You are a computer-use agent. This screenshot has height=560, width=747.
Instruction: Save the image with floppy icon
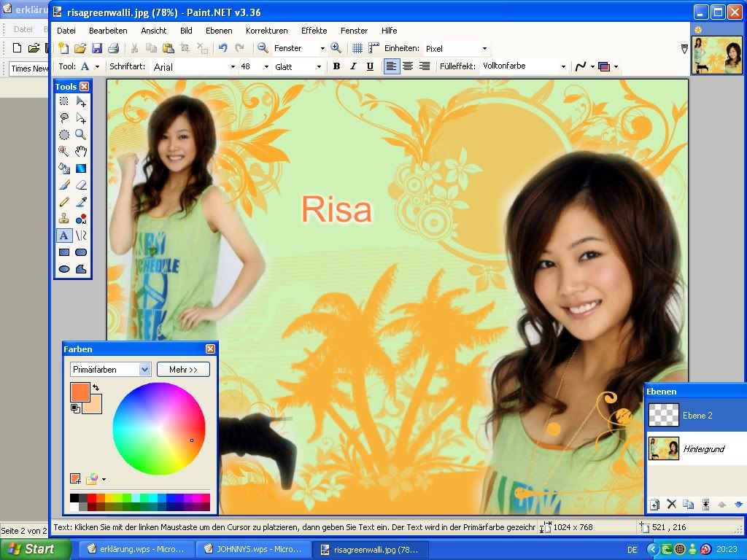[x=97, y=48]
